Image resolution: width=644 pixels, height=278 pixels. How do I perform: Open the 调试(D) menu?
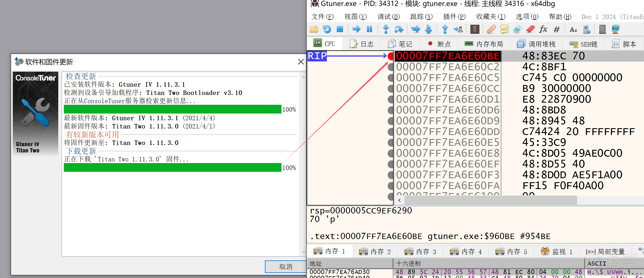[x=389, y=17]
